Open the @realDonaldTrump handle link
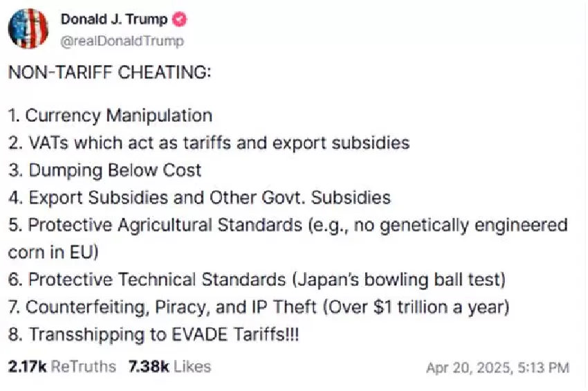 click(x=123, y=41)
